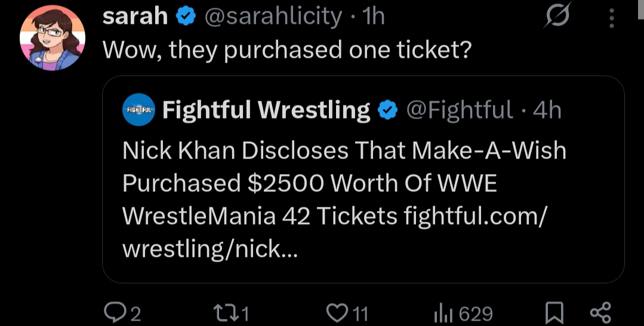Image resolution: width=644 pixels, height=326 pixels.
Task: Open the @sarahlicity handle link
Action: coord(273,17)
